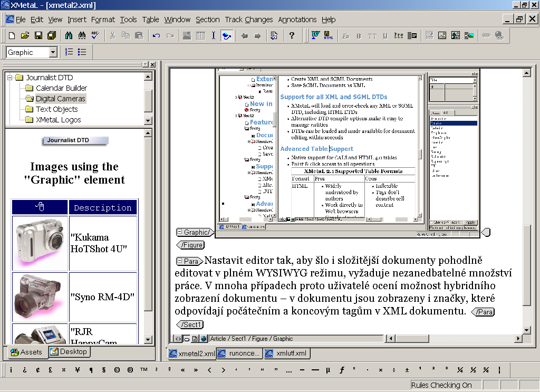Select the Kukama HoTShot 4U camera thumbnail
Viewport: 540px width, 392px height.
pyautogui.click(x=40, y=242)
